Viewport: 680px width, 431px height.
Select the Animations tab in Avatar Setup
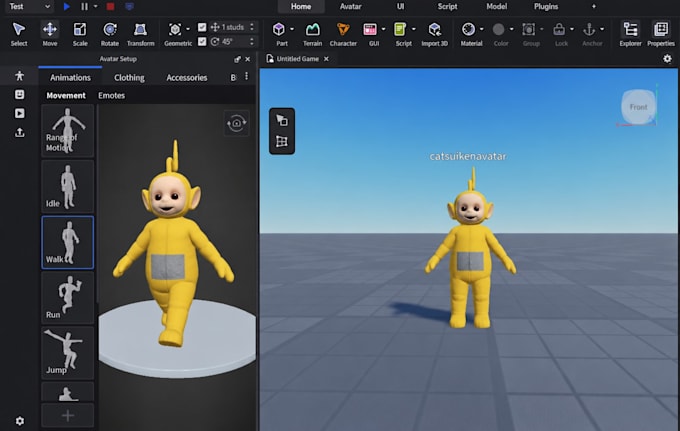point(70,78)
